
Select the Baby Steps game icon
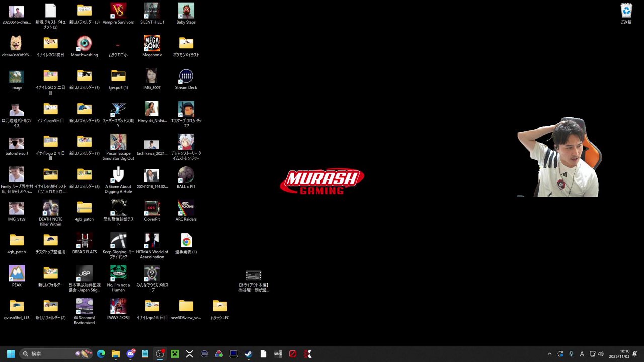click(x=186, y=11)
